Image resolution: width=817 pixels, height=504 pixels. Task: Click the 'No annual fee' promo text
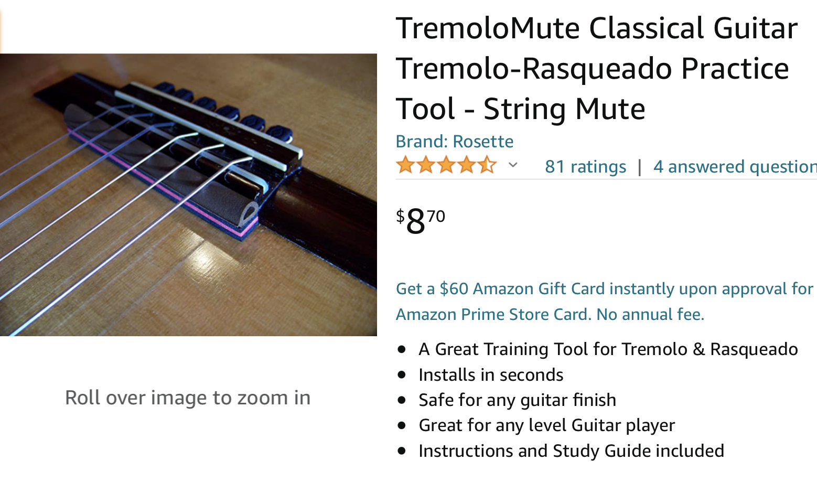tap(650, 315)
